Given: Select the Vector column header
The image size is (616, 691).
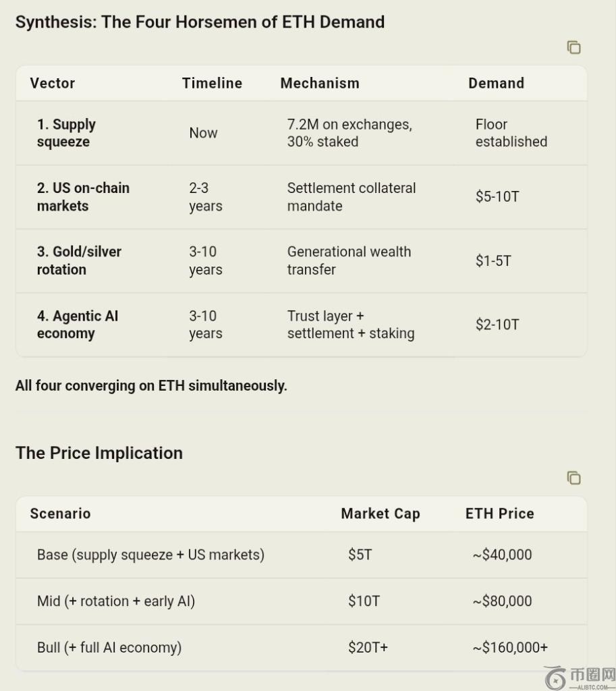Looking at the screenshot, I should (x=53, y=83).
